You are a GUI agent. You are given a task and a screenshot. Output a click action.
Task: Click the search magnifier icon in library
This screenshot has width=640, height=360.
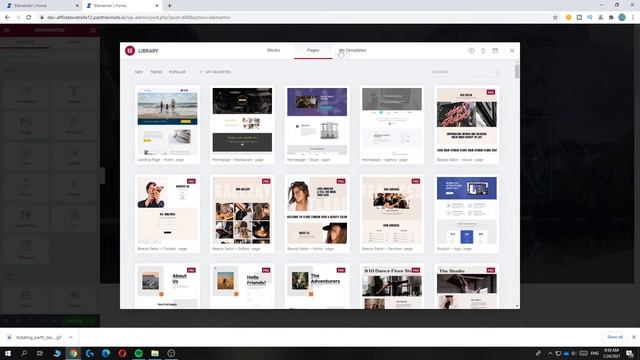[497, 72]
